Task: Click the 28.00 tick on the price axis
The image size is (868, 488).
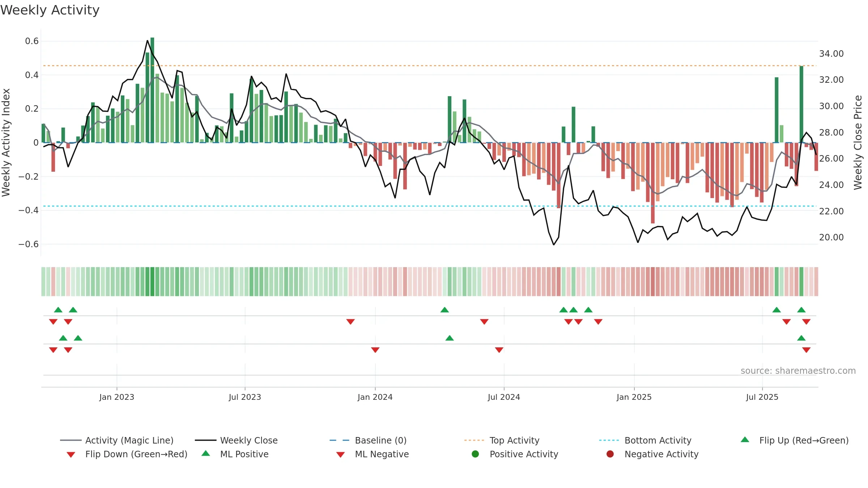Action: (831, 132)
